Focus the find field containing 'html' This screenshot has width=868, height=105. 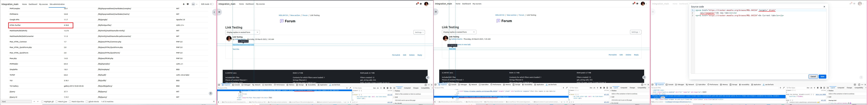tap(16, 102)
